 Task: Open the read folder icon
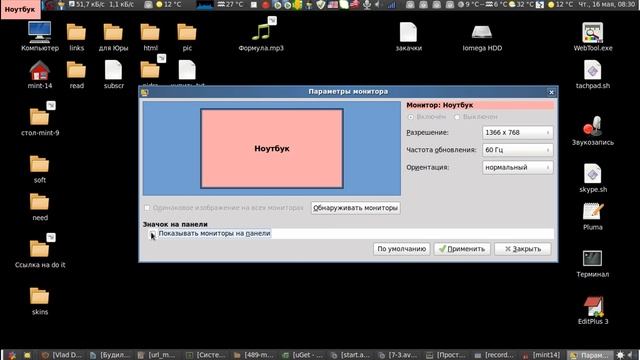coord(76,70)
